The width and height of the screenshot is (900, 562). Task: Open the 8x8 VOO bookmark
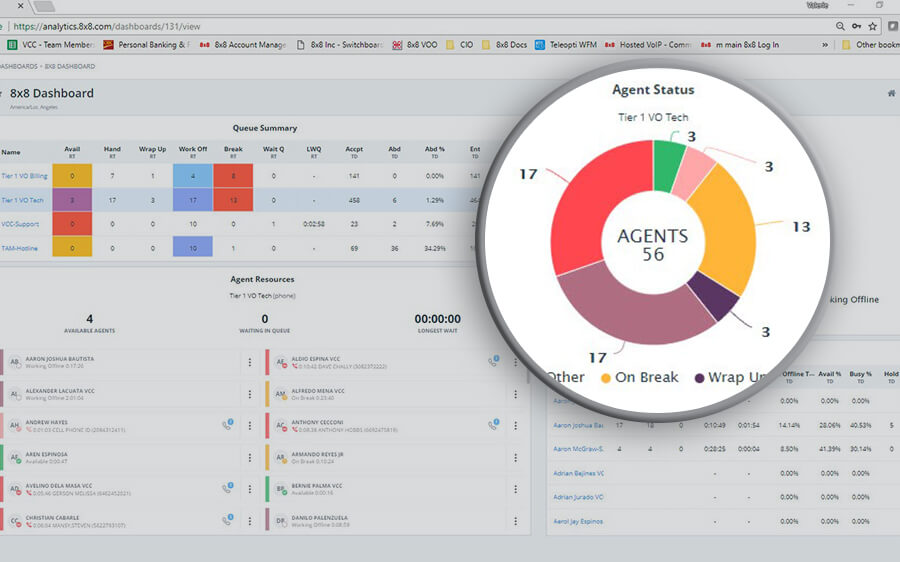coord(415,45)
